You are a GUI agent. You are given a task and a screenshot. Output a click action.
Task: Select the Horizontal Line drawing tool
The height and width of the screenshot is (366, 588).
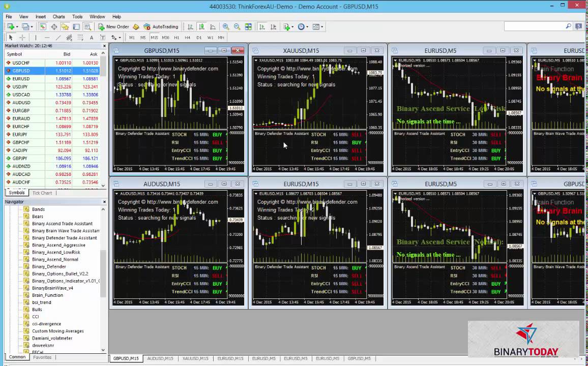click(47, 38)
